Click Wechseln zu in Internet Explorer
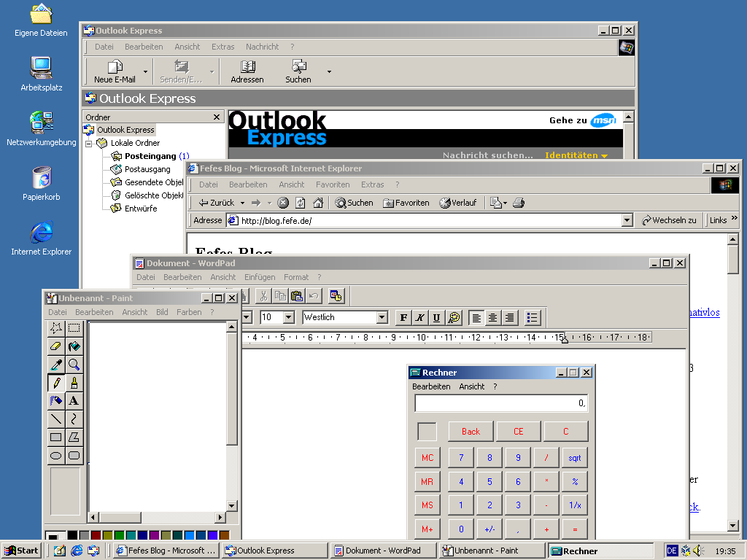This screenshot has width=747, height=560. [x=669, y=220]
